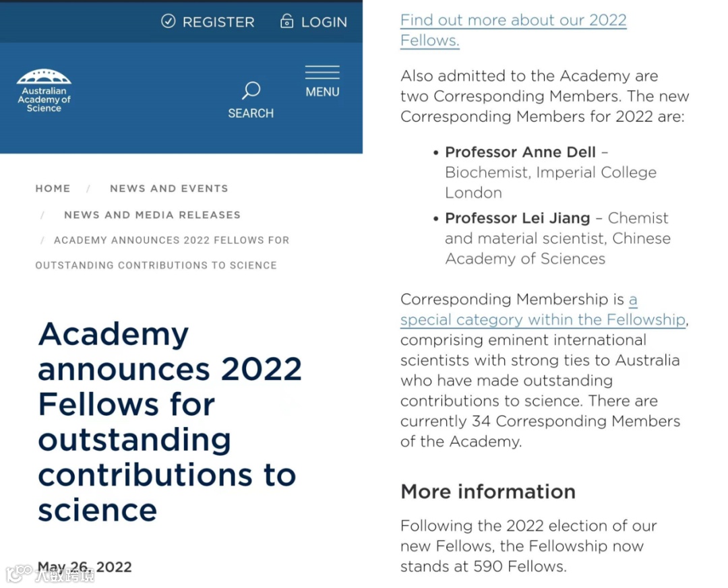Click the article headline Academy announces 2022 Fellows
This screenshot has height=588, width=728.
(170, 422)
